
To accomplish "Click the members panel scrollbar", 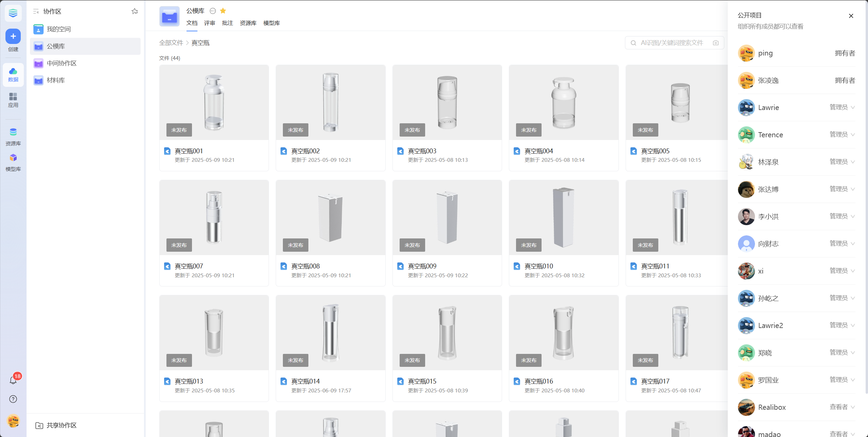I will click(x=866, y=198).
